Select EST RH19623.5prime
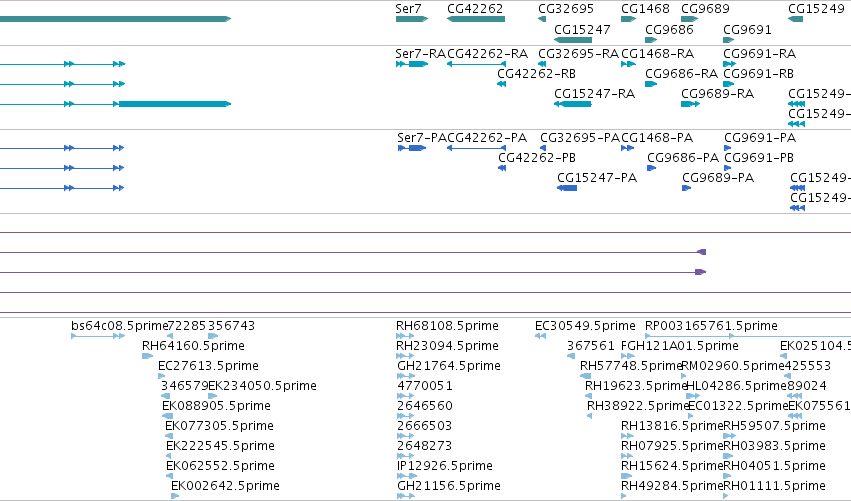Viewport: 851px width, 501px height. click(636, 386)
